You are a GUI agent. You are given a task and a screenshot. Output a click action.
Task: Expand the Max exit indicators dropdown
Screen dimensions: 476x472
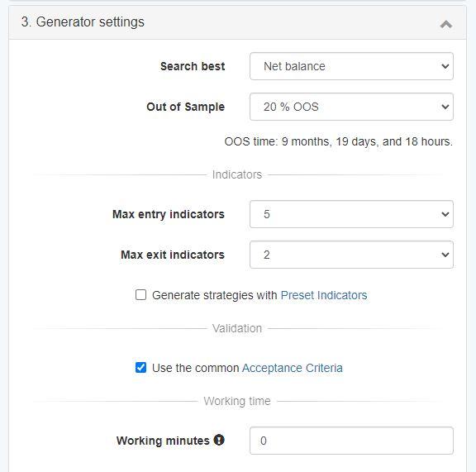351,255
